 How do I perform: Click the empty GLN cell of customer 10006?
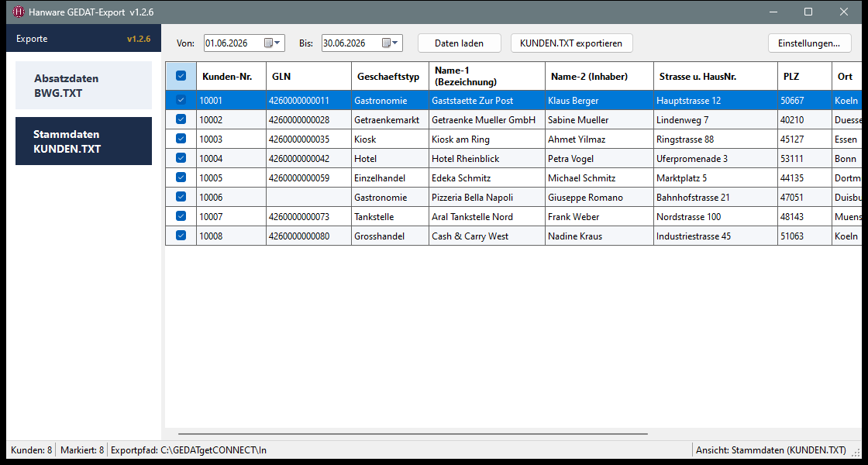(309, 198)
